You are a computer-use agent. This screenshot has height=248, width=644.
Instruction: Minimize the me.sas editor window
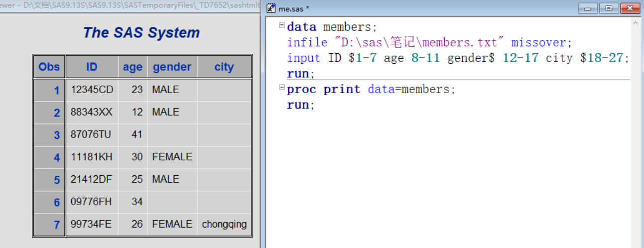pyautogui.click(x=588, y=8)
